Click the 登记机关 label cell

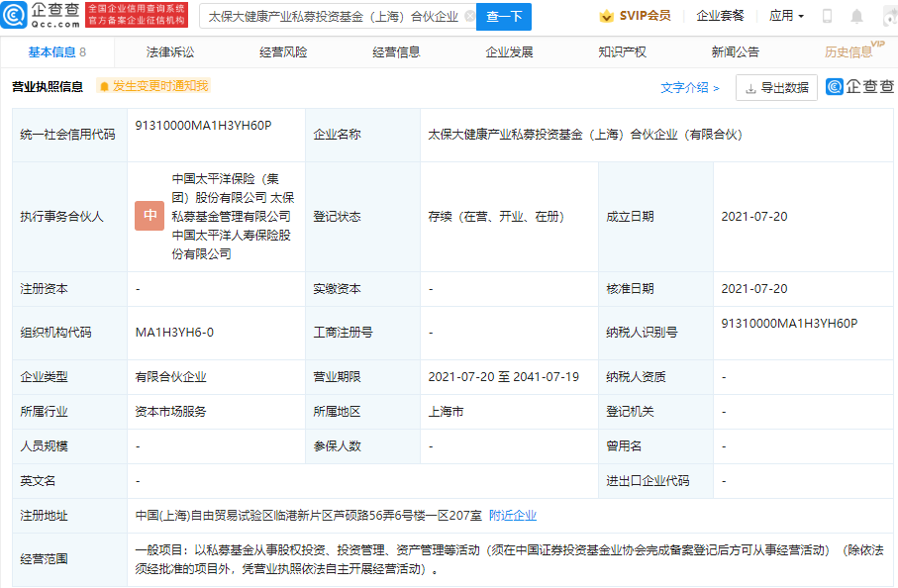pyautogui.click(x=655, y=412)
